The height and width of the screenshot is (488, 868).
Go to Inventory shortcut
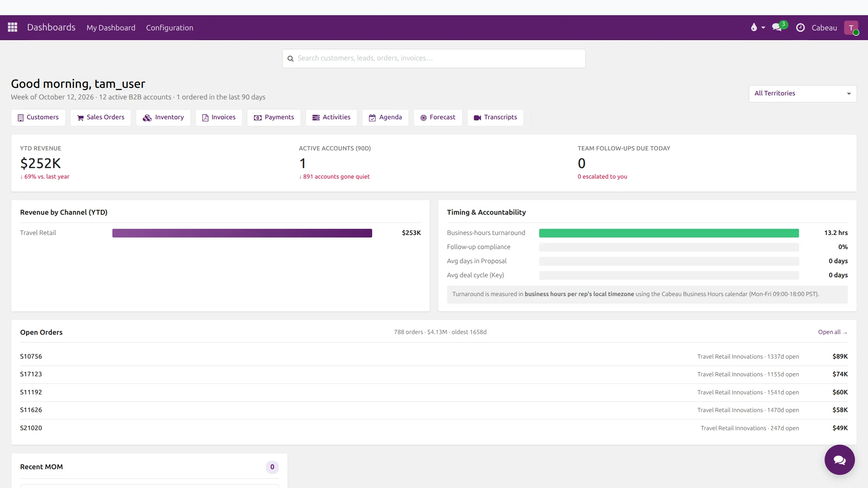163,117
